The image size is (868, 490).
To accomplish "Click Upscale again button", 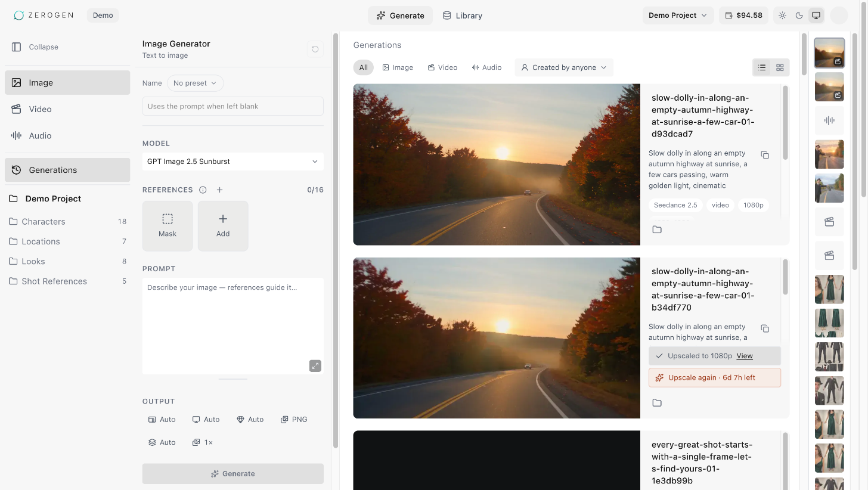I will click(715, 378).
